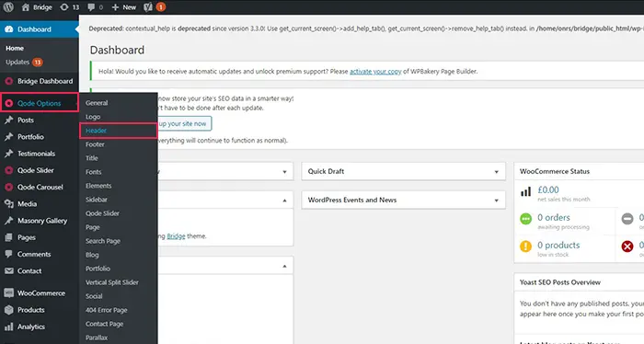Viewport: 644px width, 344px height.
Task: Open Qode Carousel in the sidebar
Action: [40, 188]
